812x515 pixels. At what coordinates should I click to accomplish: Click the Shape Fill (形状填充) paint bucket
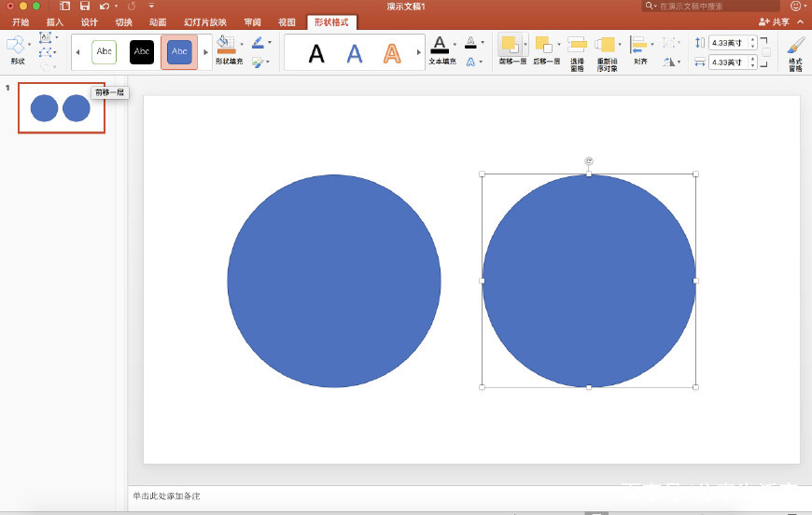pos(226,45)
